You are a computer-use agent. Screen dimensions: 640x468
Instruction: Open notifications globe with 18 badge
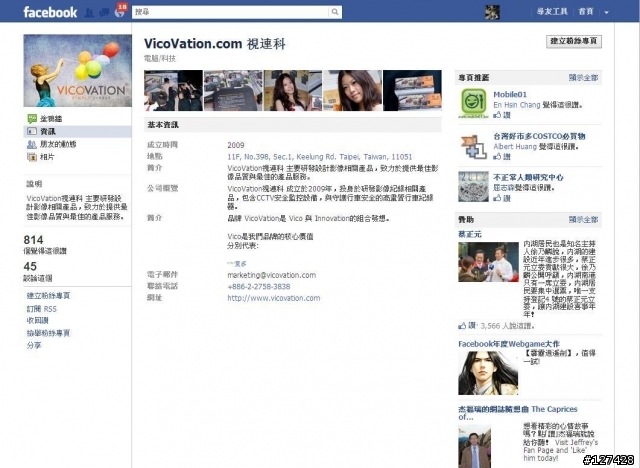click(120, 13)
